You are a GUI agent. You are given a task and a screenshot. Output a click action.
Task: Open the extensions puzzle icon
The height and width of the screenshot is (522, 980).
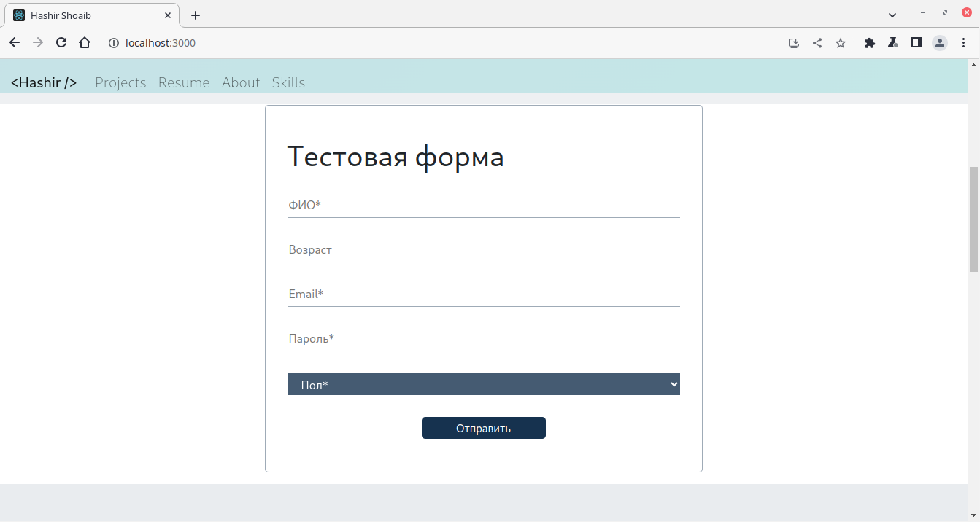[869, 43]
